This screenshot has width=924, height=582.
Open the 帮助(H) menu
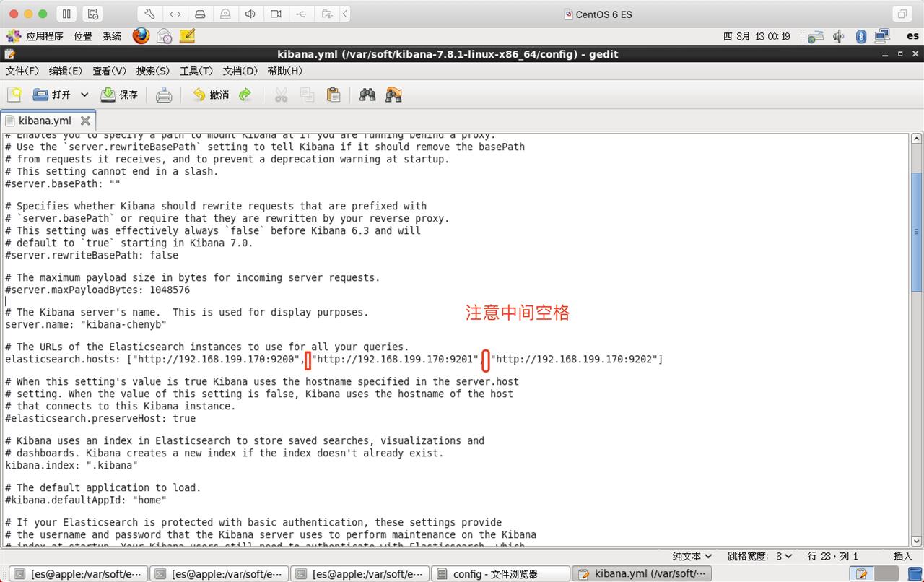[x=285, y=71]
